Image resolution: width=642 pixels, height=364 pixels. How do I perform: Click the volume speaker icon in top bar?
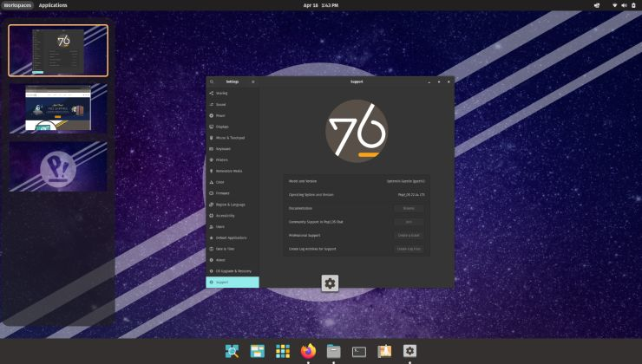tap(624, 5)
